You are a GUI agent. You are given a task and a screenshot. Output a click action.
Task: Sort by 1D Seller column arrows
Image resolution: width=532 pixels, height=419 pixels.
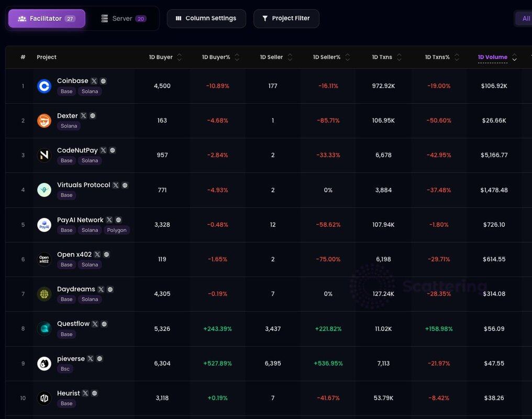coord(290,57)
